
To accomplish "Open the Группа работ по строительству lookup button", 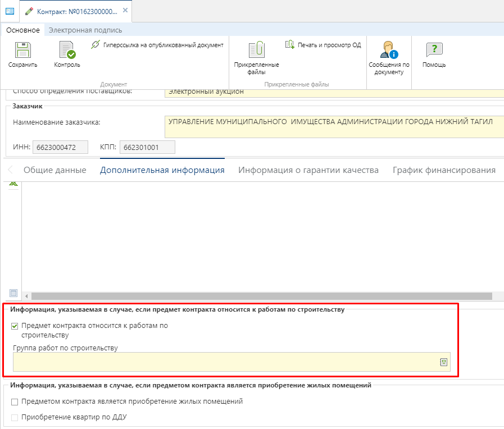I will tap(443, 362).
